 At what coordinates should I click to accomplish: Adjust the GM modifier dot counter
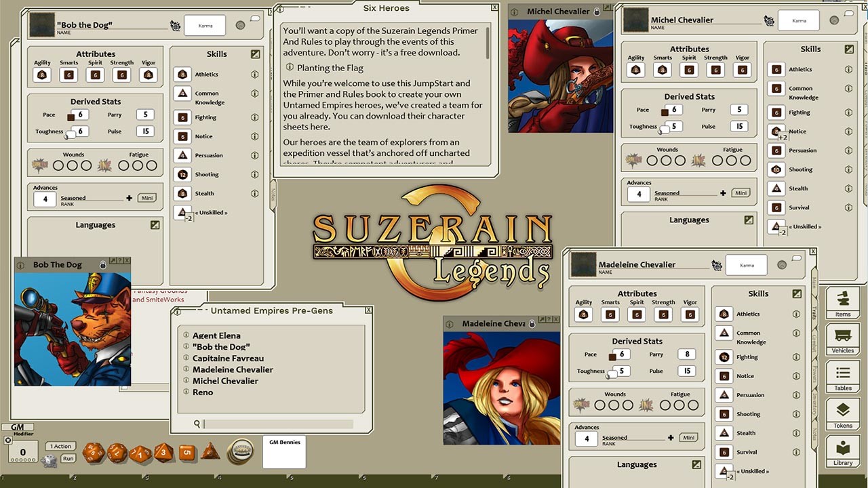(x=22, y=459)
